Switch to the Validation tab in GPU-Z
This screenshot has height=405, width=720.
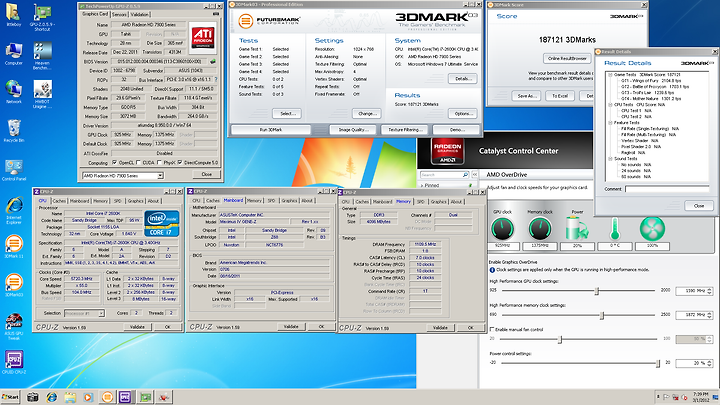point(140,14)
